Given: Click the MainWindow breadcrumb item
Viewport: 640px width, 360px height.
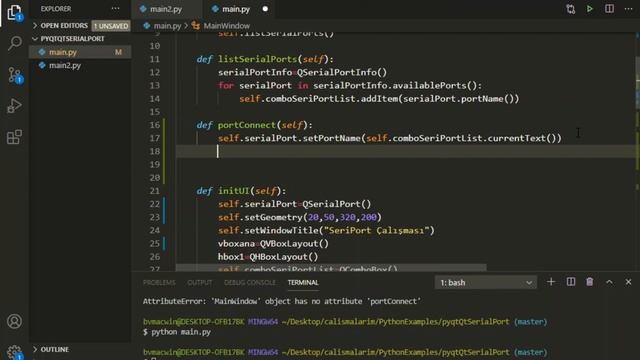Looking at the screenshot, I should [x=227, y=26].
